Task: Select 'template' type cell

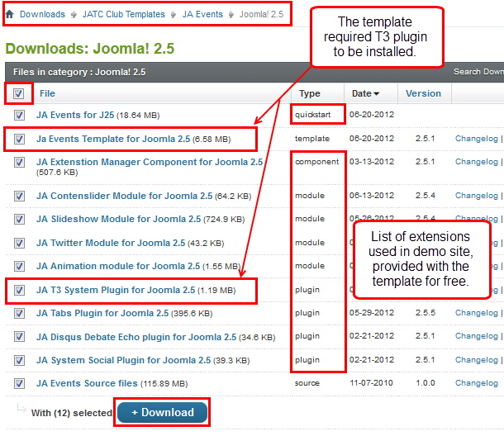Action: pos(312,139)
